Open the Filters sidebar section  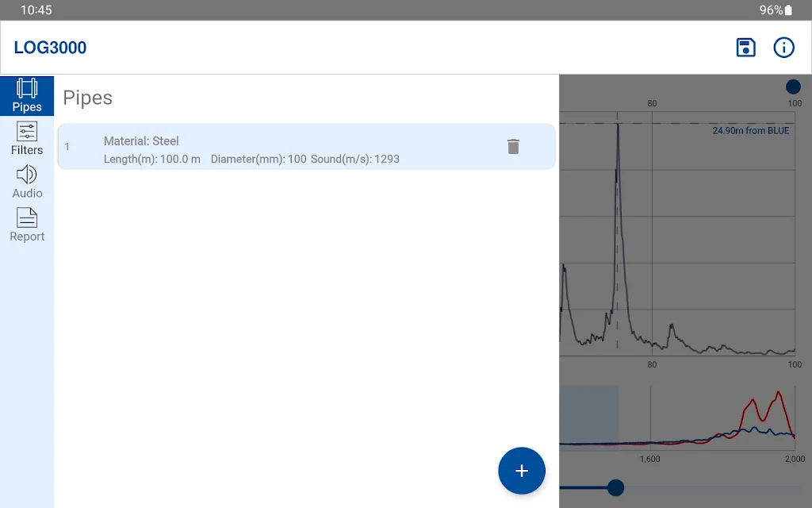[27, 138]
